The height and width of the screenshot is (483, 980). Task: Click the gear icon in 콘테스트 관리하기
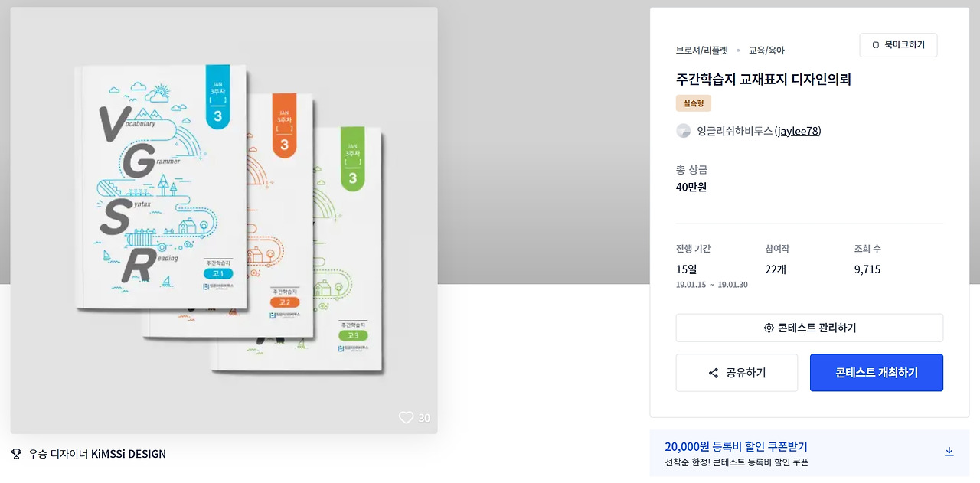pyautogui.click(x=769, y=328)
